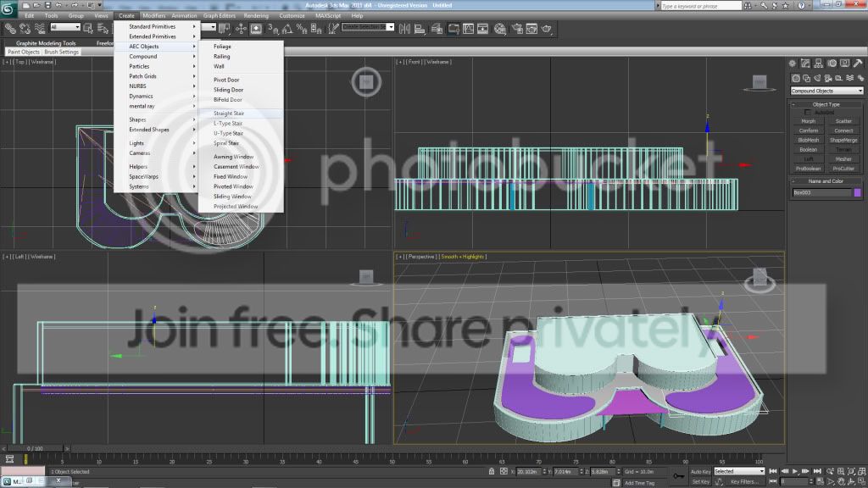Click the Key Mode toggle key icon
Image resolution: width=868 pixels, height=488 pixels.
[678, 476]
